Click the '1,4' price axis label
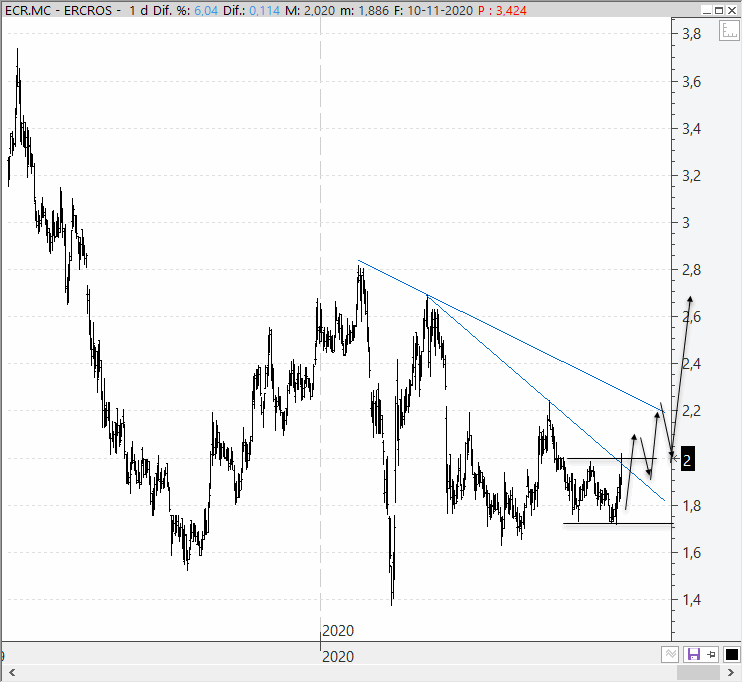743x683 pixels. coord(691,600)
